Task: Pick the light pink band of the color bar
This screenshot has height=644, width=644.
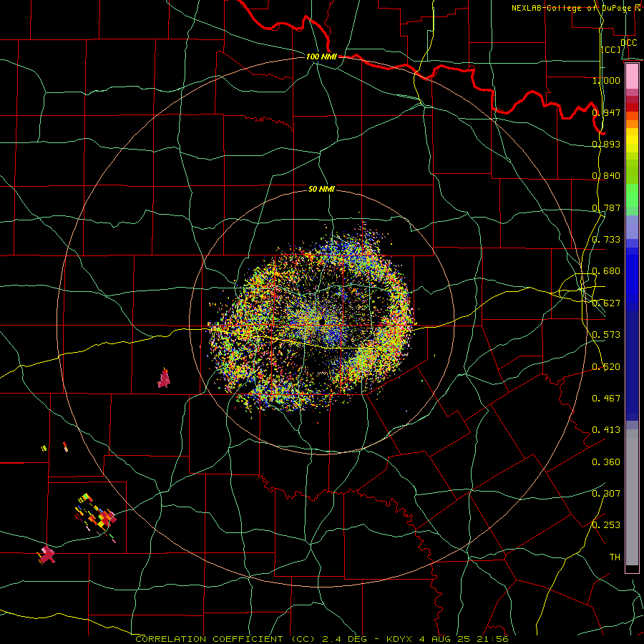Action: pos(632,77)
